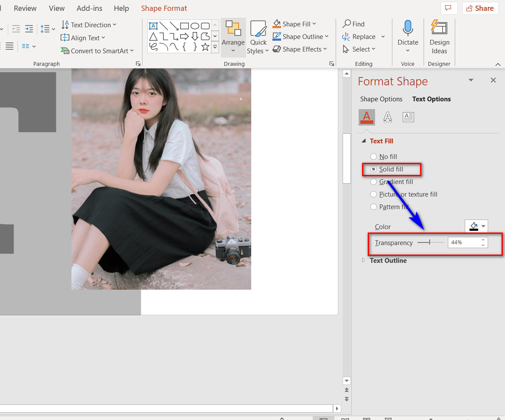The height and width of the screenshot is (420, 505).
Task: Select the Curve shape
Action: pyautogui.click(x=174, y=47)
